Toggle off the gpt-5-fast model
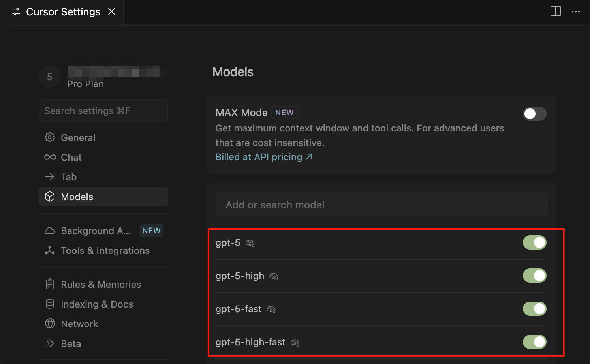The image size is (590, 364). pos(534,309)
